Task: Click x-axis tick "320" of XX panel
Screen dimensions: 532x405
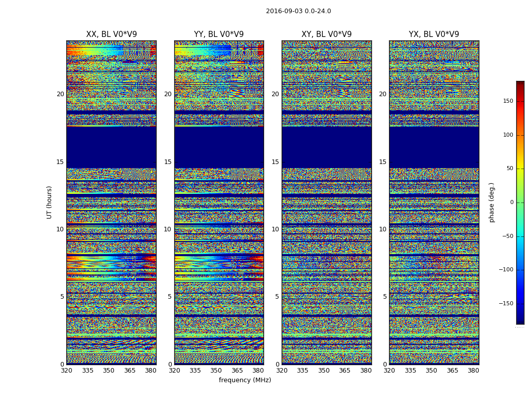Action: pos(66,371)
